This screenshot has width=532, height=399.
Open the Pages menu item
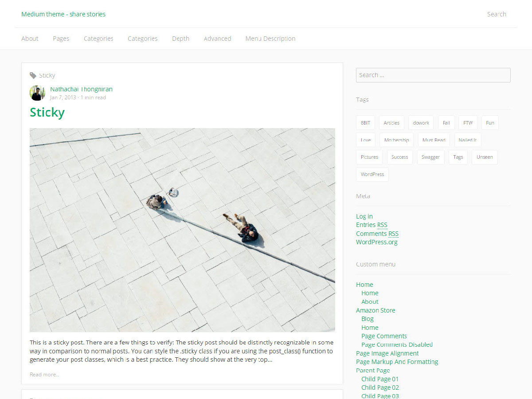pyautogui.click(x=61, y=39)
